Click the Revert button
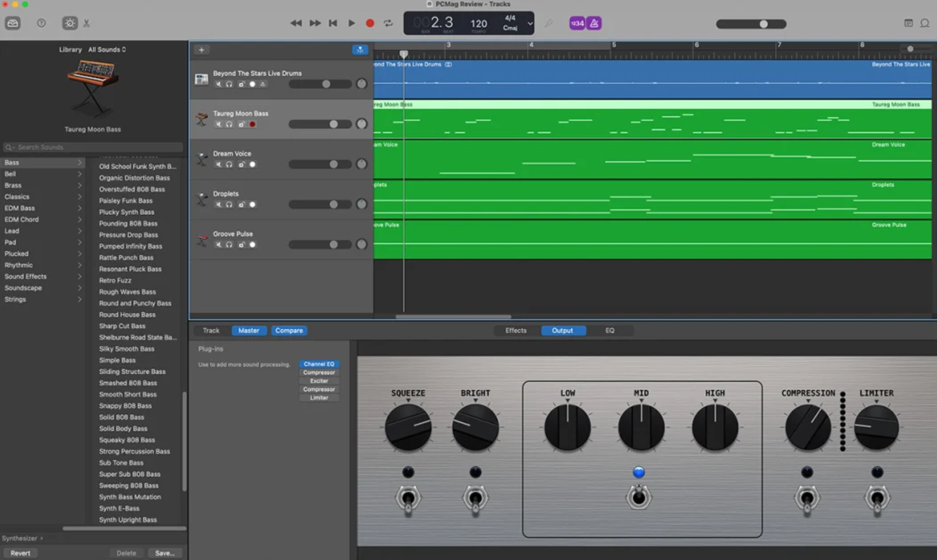 click(20, 553)
